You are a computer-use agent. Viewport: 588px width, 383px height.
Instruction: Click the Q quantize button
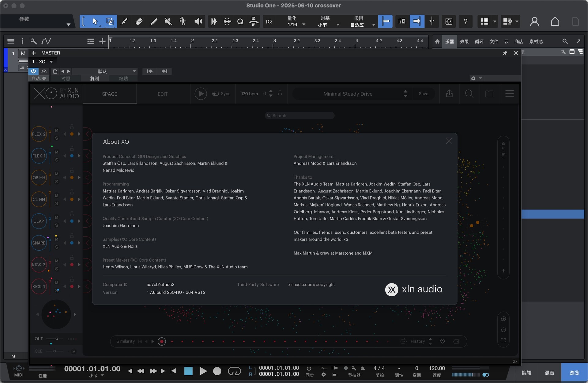pos(240,21)
